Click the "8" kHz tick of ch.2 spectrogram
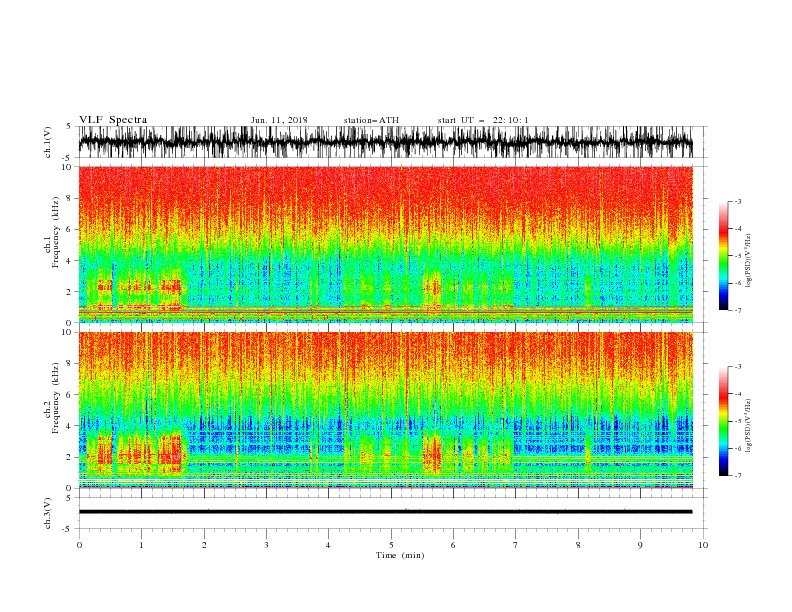 click(x=69, y=364)
